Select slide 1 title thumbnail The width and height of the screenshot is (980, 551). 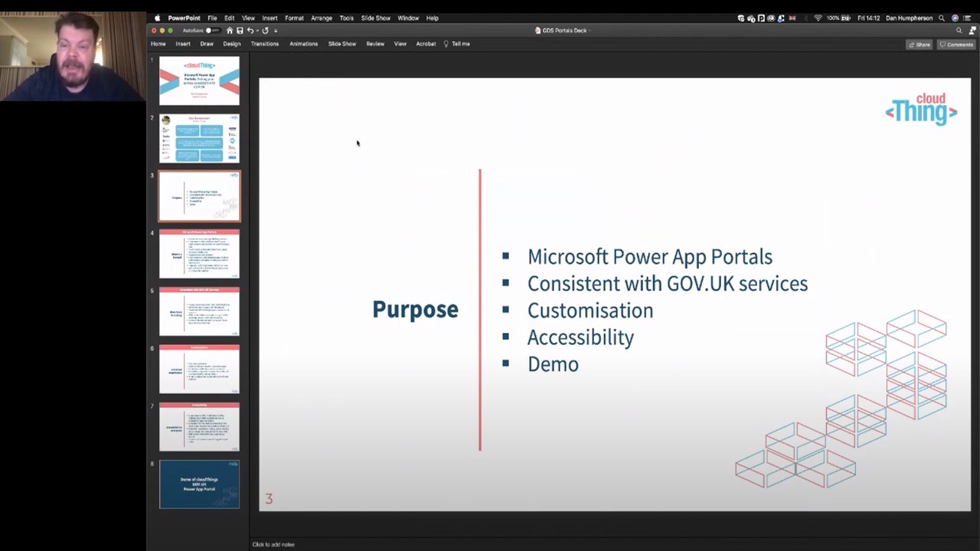199,81
